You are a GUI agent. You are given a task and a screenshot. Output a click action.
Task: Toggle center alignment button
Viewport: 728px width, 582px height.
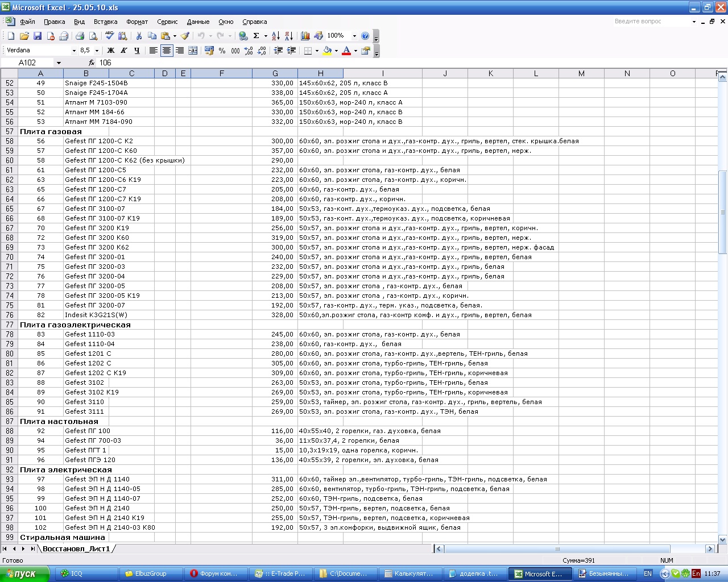[167, 51]
